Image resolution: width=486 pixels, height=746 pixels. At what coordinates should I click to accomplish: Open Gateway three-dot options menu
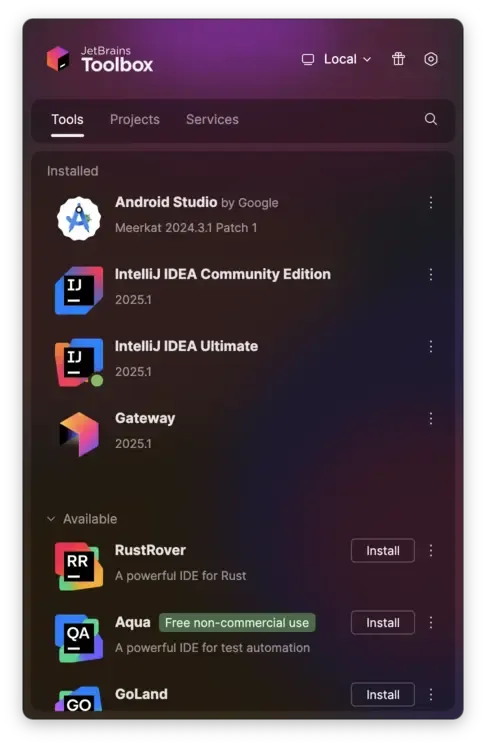point(430,419)
